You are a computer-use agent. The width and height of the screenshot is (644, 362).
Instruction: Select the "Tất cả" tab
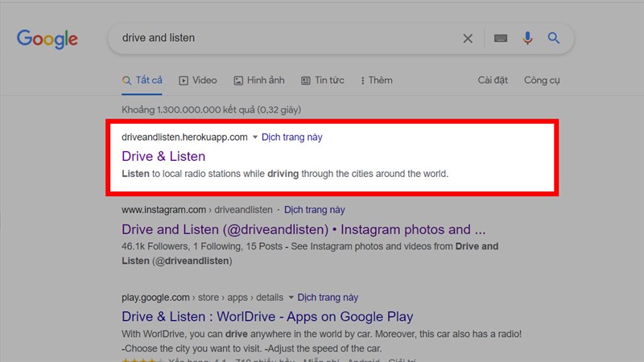click(142, 80)
